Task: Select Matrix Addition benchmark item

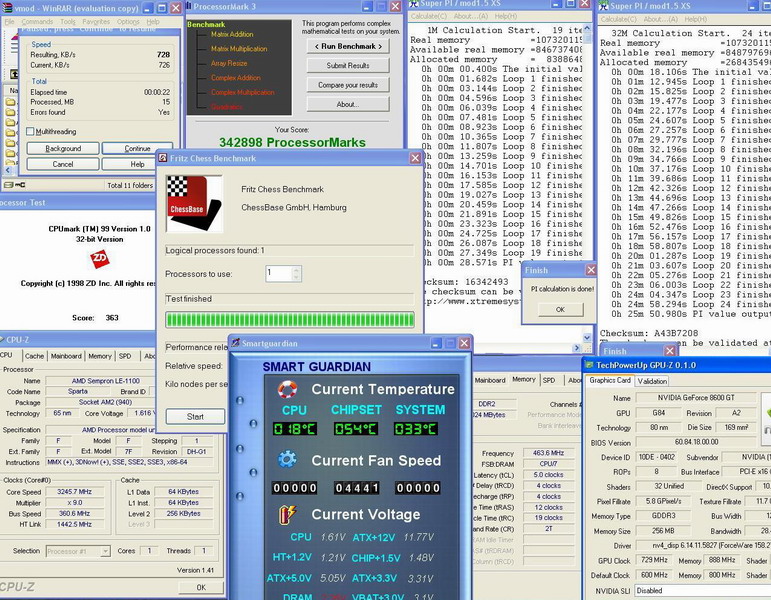Action: point(232,34)
